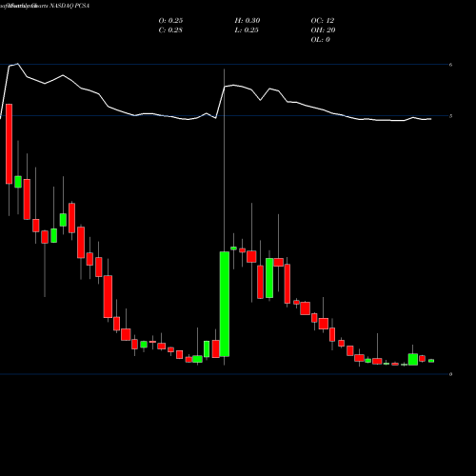476x476 pixels.
Task: Click the '0' price axis label
Action: tap(450, 374)
